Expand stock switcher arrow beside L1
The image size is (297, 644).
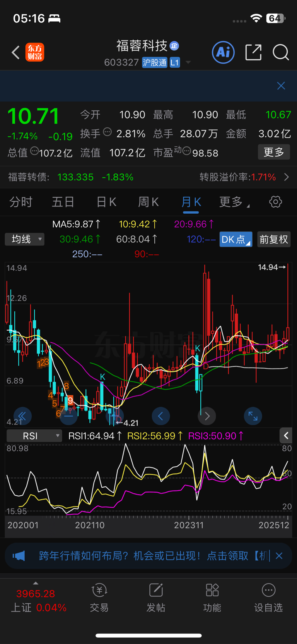[188, 62]
